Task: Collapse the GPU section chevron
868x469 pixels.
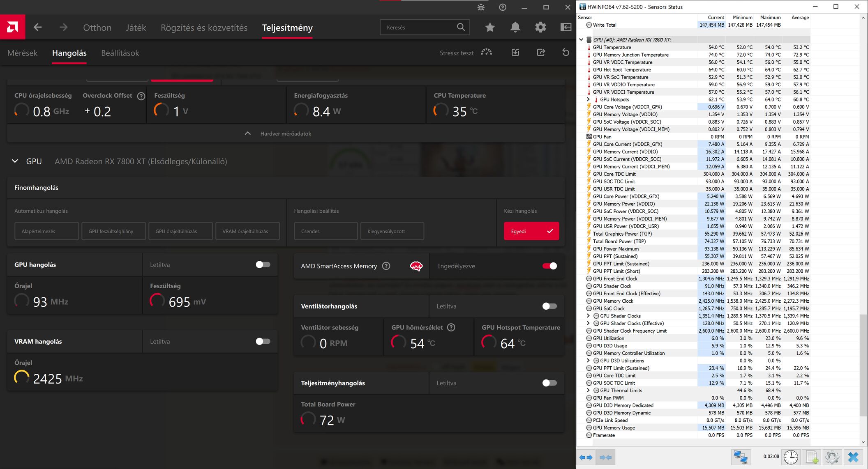Action: tap(15, 161)
